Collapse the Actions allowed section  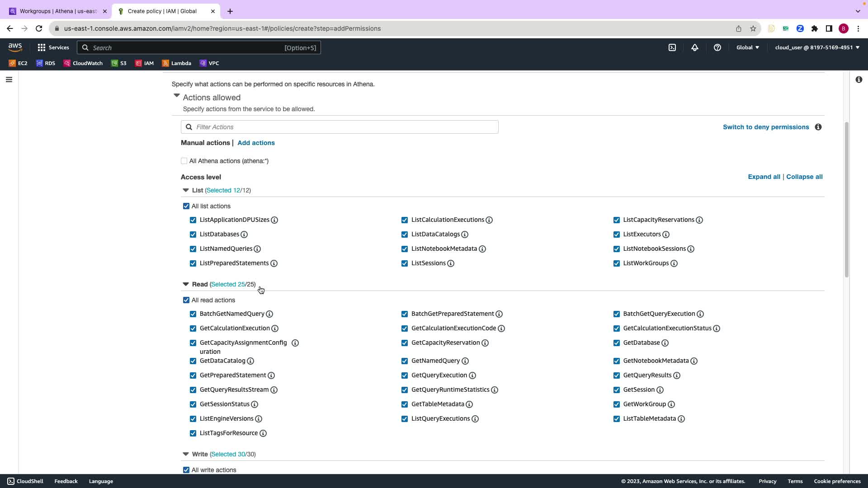point(177,96)
